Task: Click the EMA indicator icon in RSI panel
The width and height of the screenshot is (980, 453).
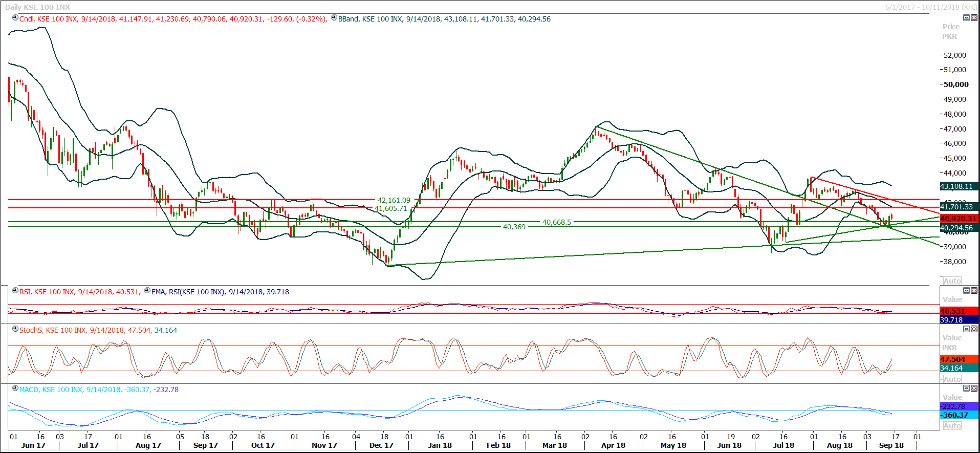Action: click(147, 291)
